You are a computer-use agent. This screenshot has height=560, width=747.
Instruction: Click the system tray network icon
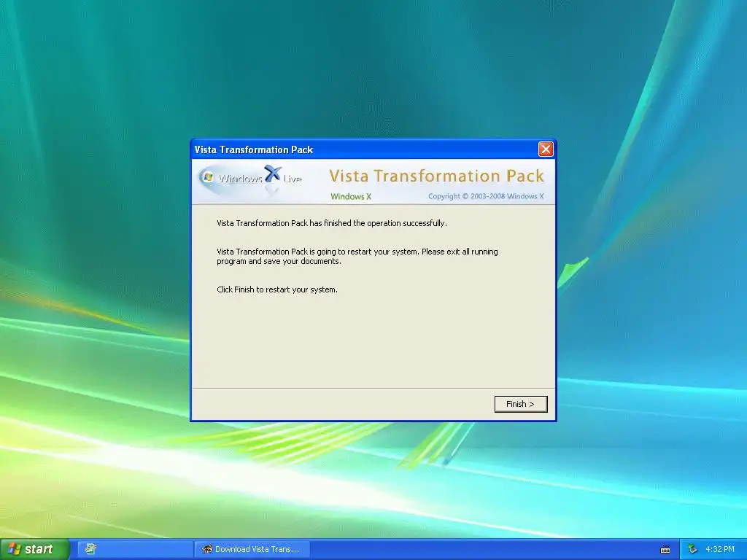click(693, 550)
